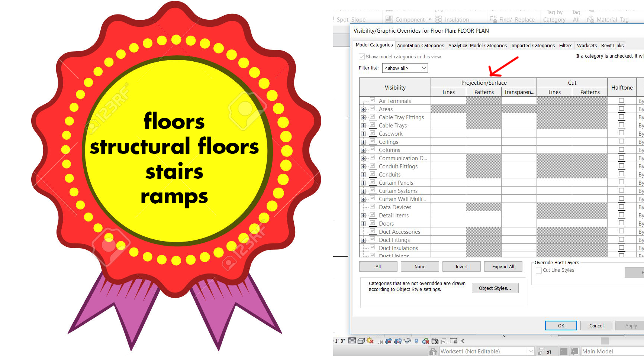
Task: Toggle Halftone checkbox for Doors
Action: tap(621, 223)
